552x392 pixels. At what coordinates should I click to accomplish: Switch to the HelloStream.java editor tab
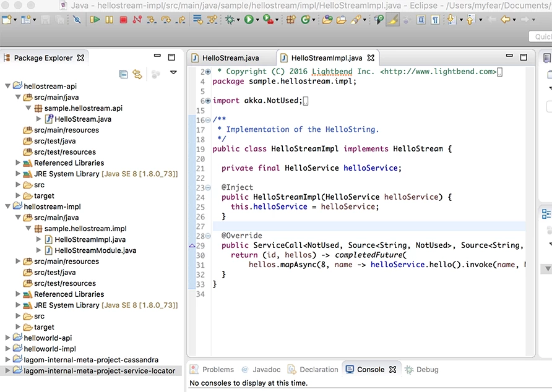(x=231, y=58)
